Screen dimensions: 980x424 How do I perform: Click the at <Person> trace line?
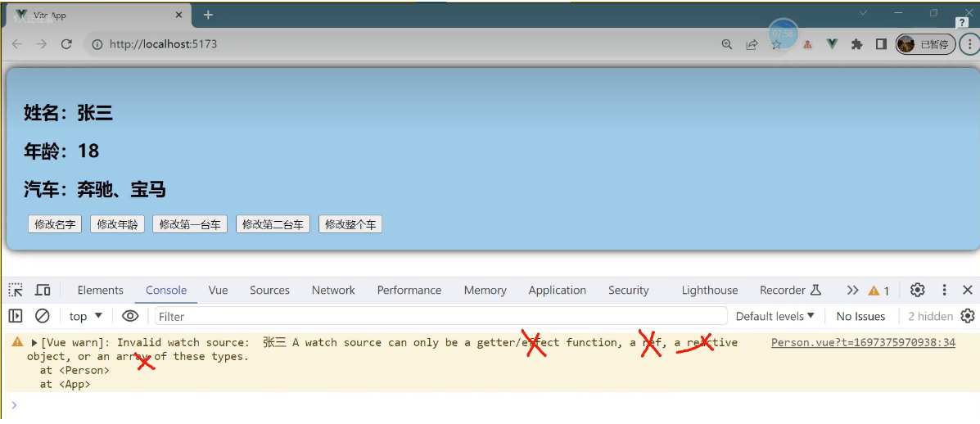[x=75, y=370]
